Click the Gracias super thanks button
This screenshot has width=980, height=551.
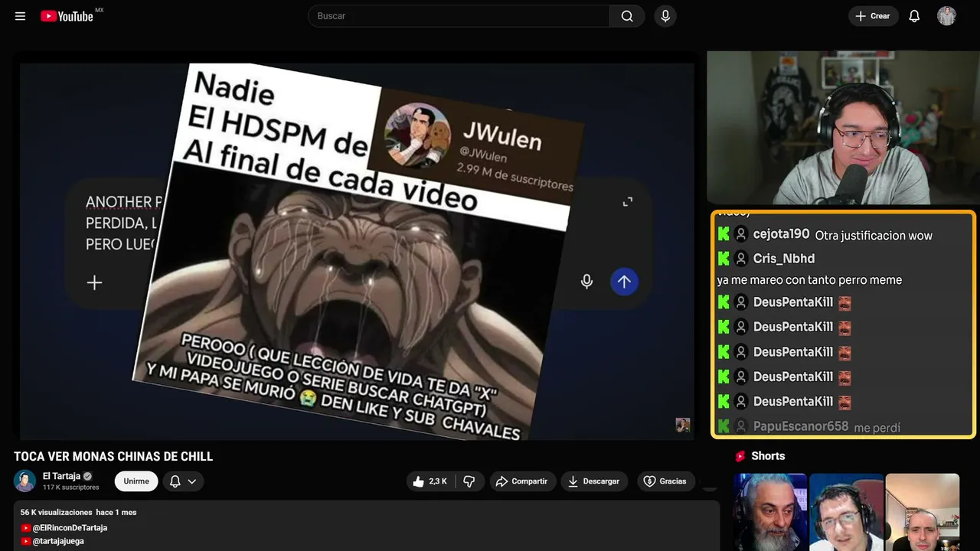coord(665,481)
